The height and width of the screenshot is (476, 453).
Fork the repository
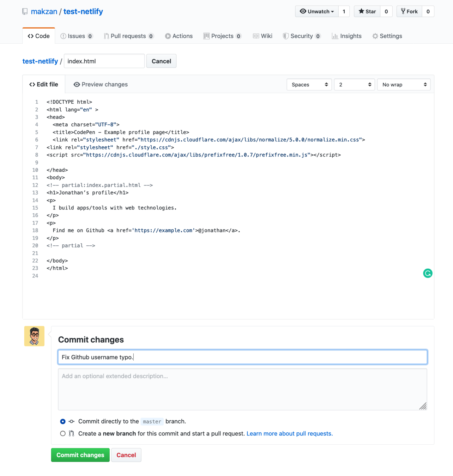coord(409,11)
